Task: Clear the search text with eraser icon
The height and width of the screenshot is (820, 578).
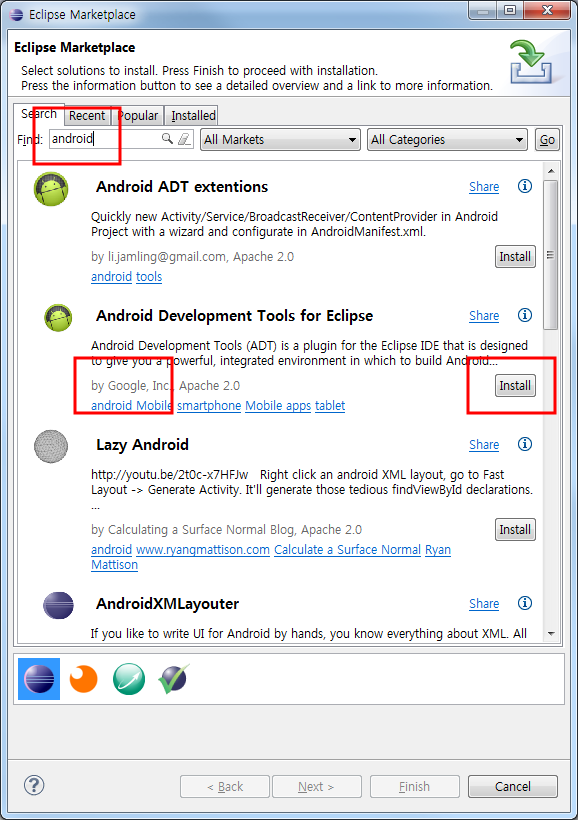Action: pos(184,139)
